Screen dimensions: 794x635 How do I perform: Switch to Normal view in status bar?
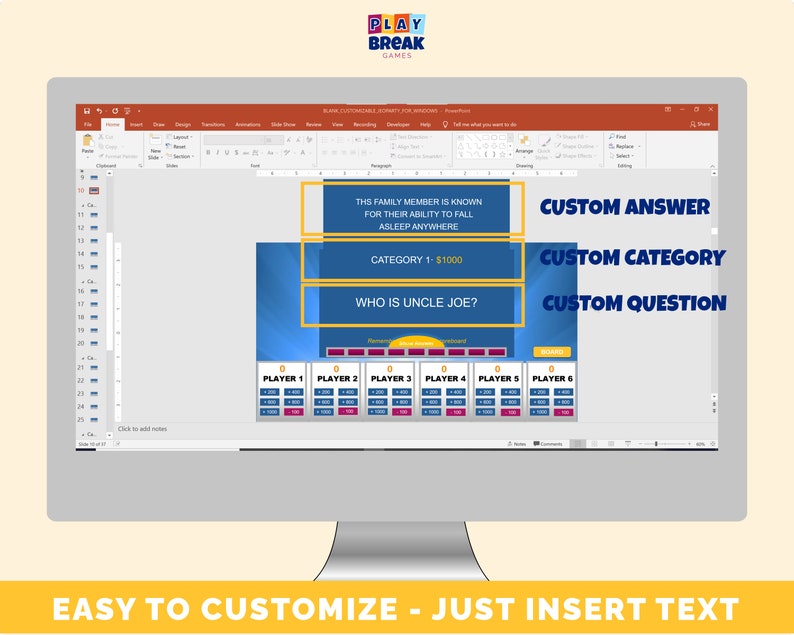coord(577,444)
